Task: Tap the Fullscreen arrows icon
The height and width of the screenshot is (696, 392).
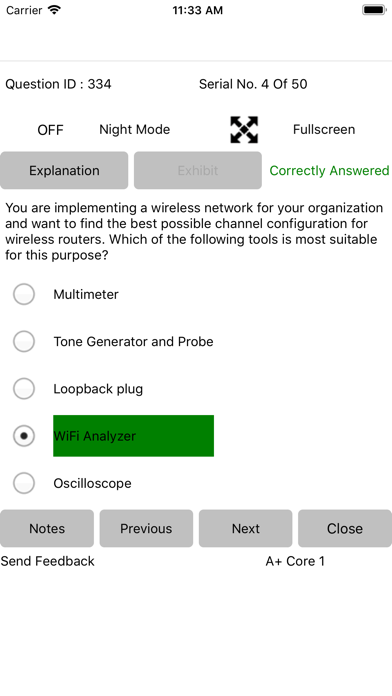Action: 244,130
